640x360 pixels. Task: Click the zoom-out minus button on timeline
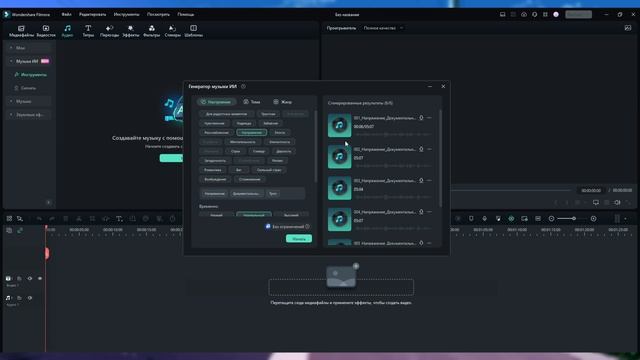551,219
